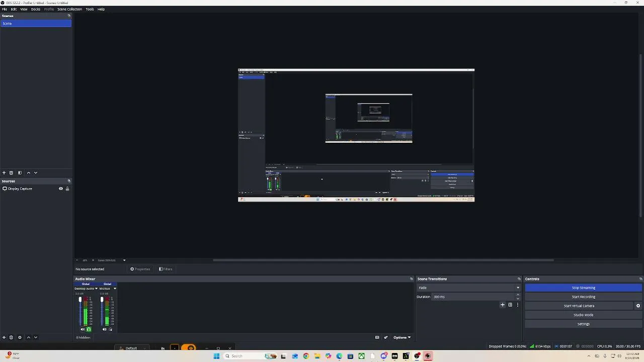This screenshot has height=362, width=644.
Task: Open Mic/Aux options arrow
Action: click(x=115, y=289)
